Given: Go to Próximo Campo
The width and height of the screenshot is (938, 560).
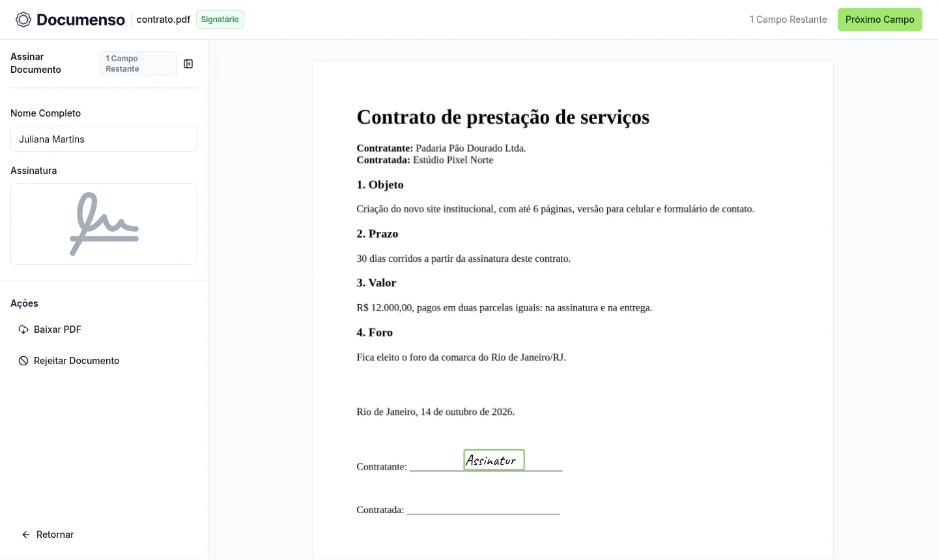Looking at the screenshot, I should pyautogui.click(x=880, y=20).
